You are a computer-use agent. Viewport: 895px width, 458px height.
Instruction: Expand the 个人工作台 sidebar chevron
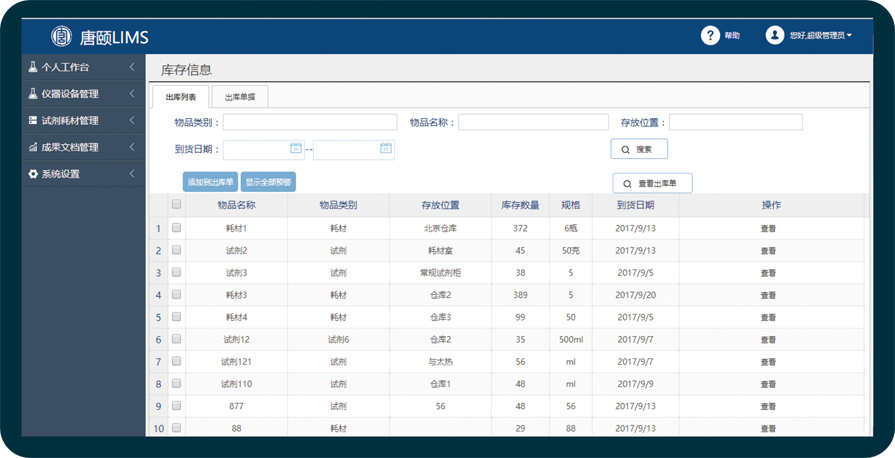click(132, 67)
